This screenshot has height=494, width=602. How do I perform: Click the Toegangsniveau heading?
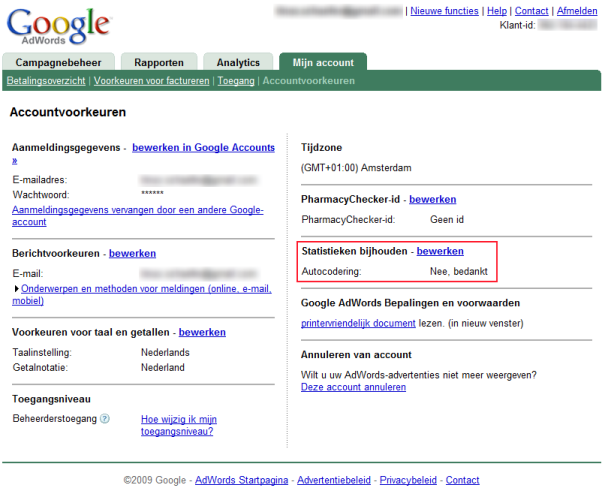coord(51,399)
